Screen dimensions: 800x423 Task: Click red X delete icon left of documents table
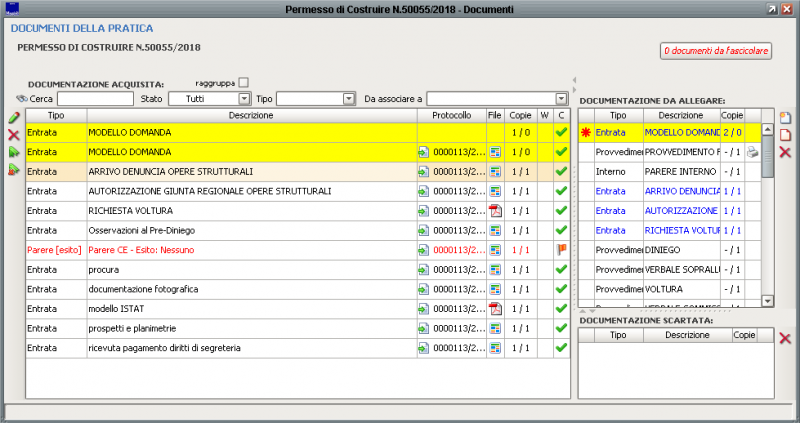point(14,135)
